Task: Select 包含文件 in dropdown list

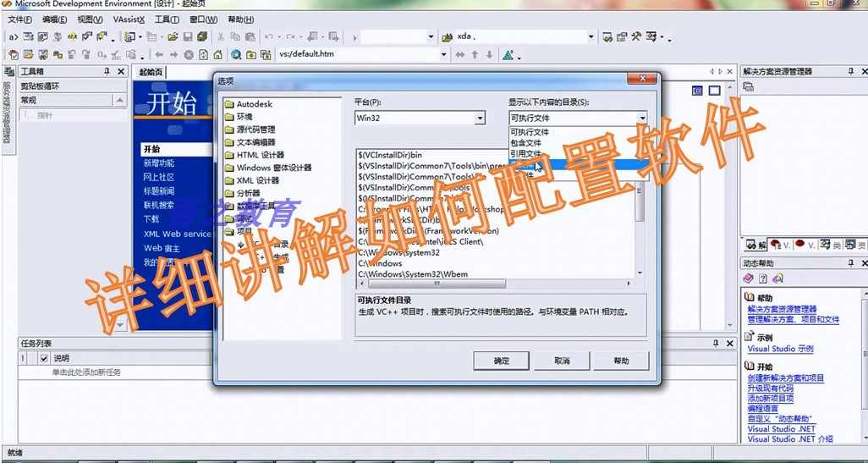Action: 526,143
